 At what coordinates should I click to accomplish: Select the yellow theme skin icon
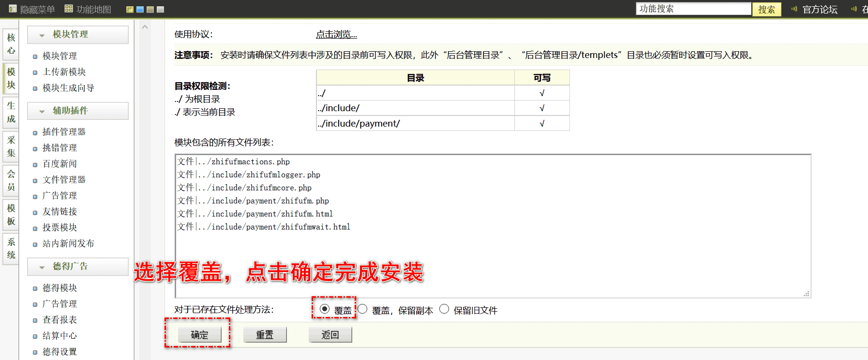coord(130,10)
